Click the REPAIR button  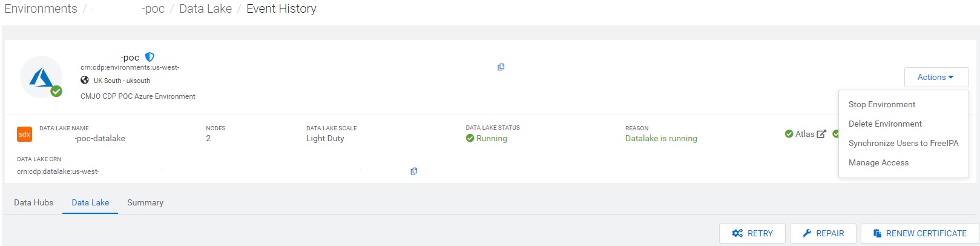tap(823, 233)
